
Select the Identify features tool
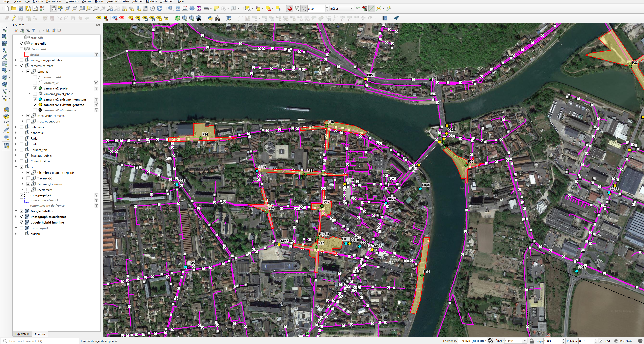[171, 9]
